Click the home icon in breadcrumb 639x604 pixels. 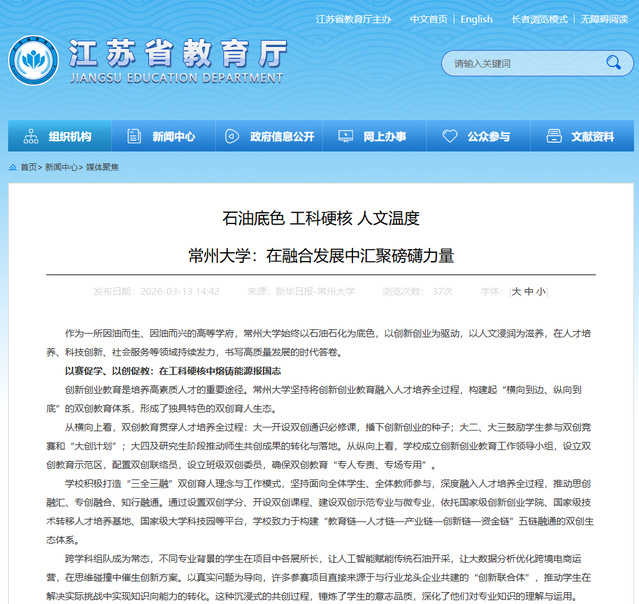tap(12, 168)
